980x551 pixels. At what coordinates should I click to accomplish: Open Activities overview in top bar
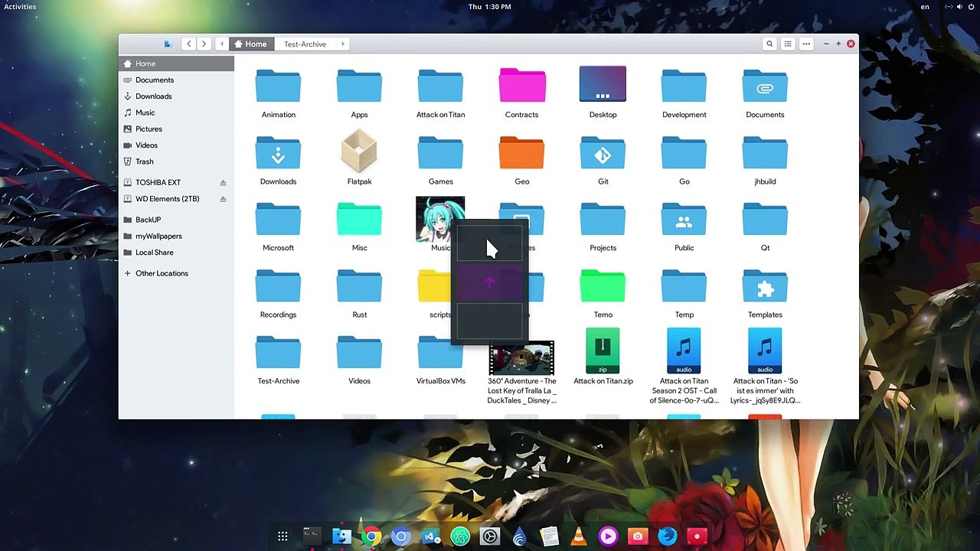[x=20, y=6]
